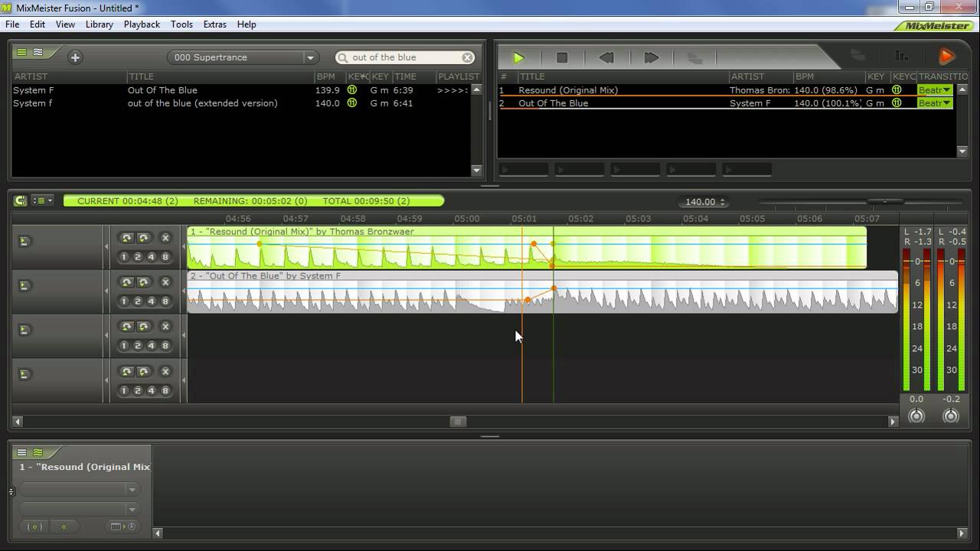Screen dimensions: 980x551
Task: Toggle play-from-here on track 1 lane
Action: (x=24, y=241)
